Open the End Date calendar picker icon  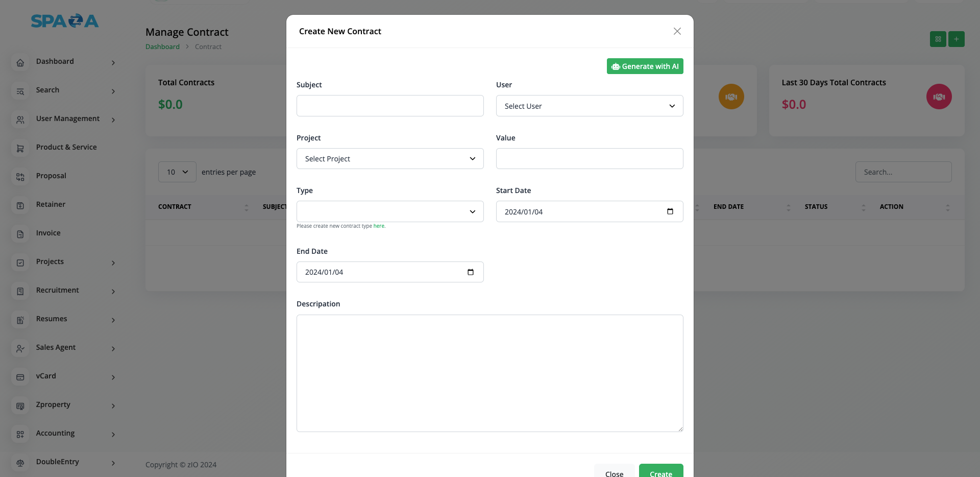pos(470,272)
